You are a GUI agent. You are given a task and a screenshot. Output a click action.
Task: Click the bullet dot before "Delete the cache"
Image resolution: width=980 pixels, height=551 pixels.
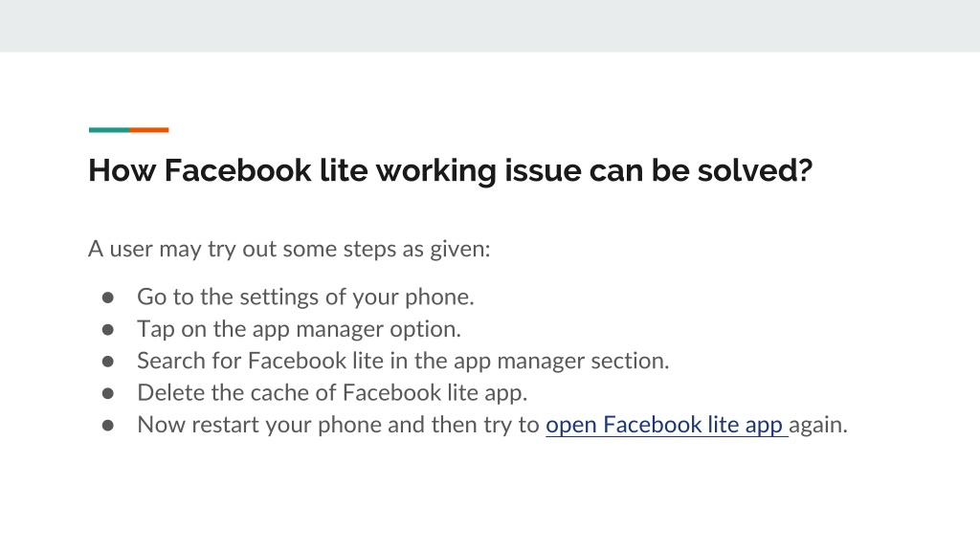108,393
